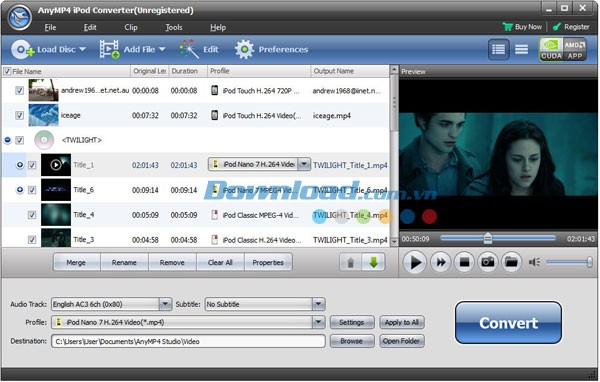Uncheck the Title_1 checkbox
600x382 pixels.
click(x=32, y=165)
